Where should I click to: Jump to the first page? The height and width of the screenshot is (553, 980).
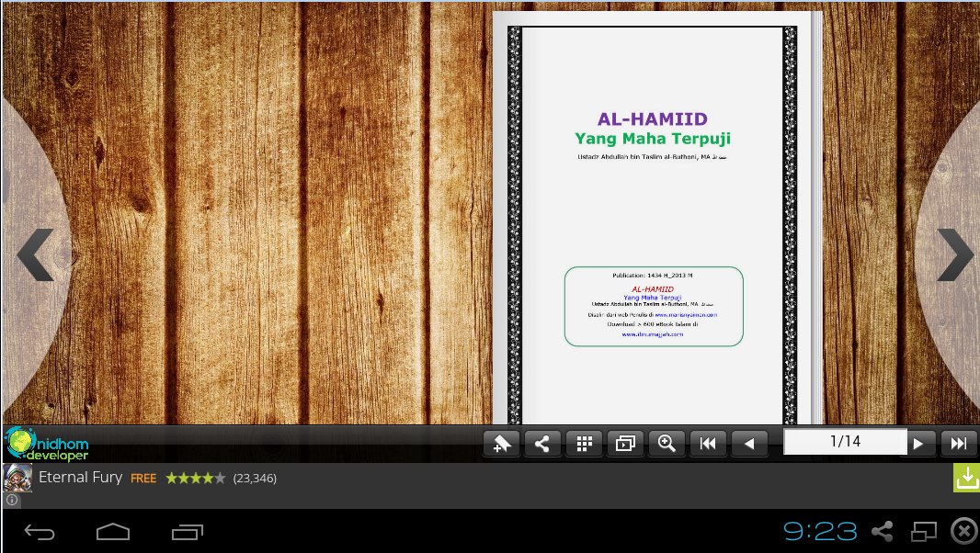pos(708,444)
